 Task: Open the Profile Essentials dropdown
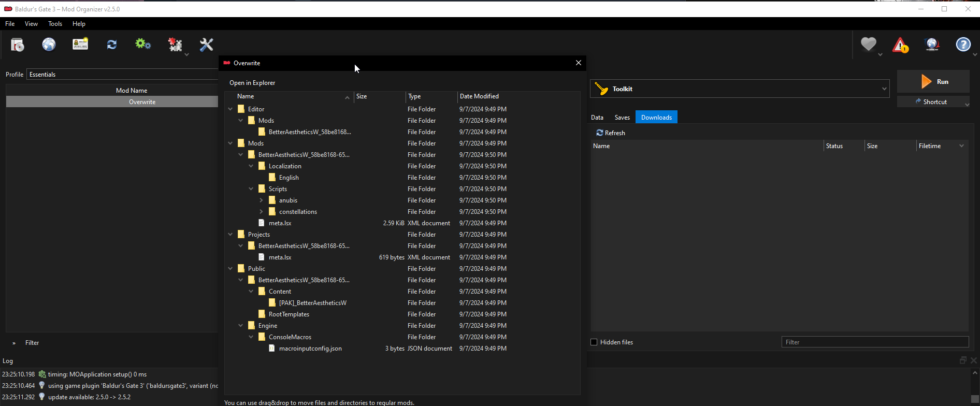point(122,75)
